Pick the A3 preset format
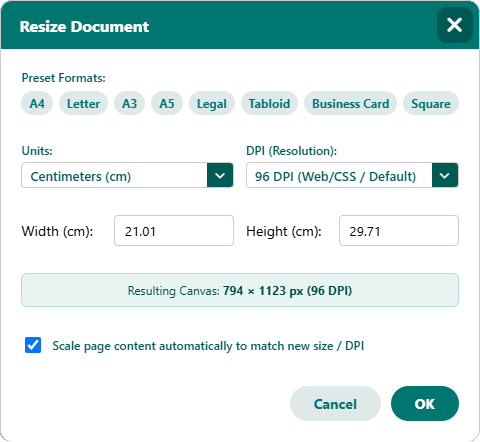Viewport: 480px width, 442px height. point(129,103)
